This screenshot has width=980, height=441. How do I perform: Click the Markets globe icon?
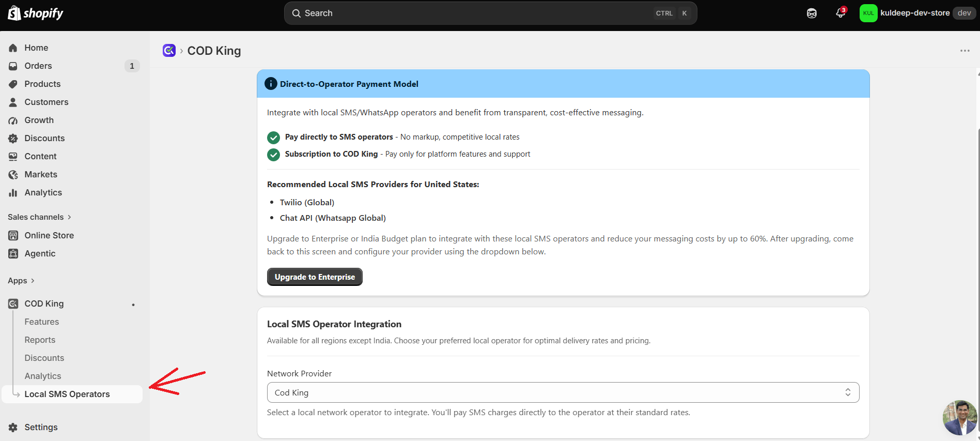[13, 174]
